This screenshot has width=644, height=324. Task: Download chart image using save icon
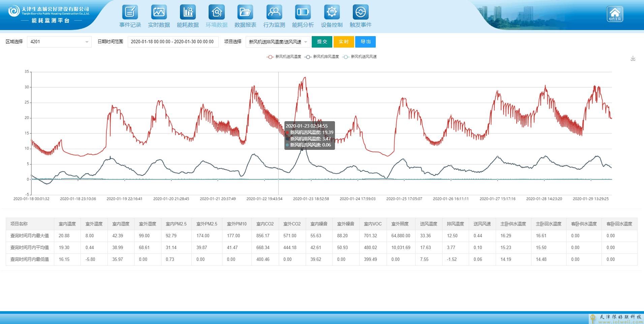click(x=633, y=58)
